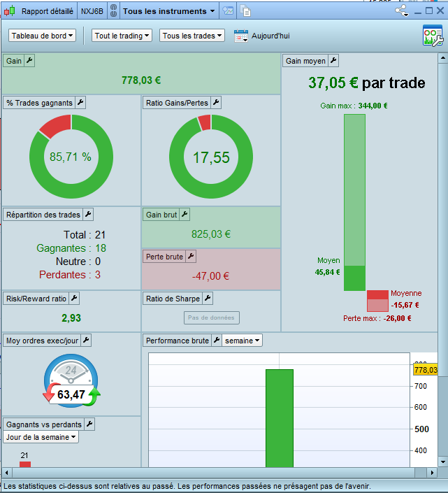Click the Neutre : 0 line
448x493 pixels.
[78, 262]
